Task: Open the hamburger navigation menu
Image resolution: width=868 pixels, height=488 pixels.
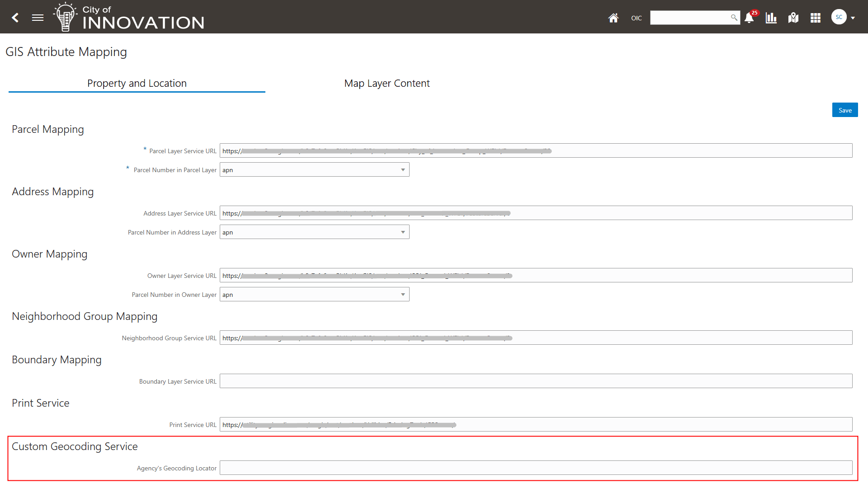Action: (x=38, y=17)
